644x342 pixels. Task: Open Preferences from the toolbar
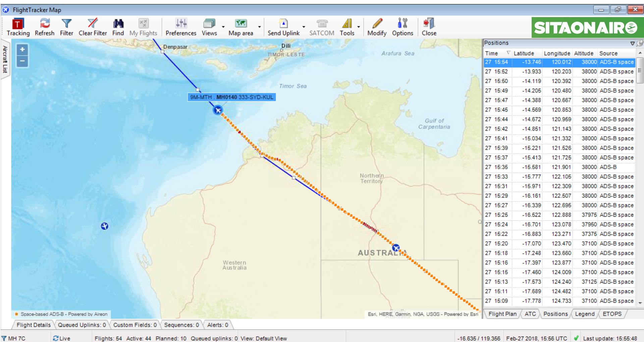click(x=181, y=27)
